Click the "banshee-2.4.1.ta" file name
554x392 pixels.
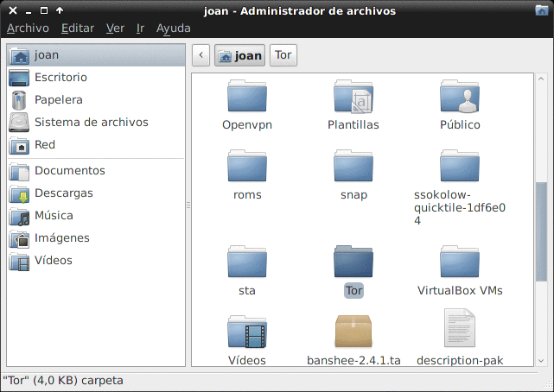[x=353, y=360]
